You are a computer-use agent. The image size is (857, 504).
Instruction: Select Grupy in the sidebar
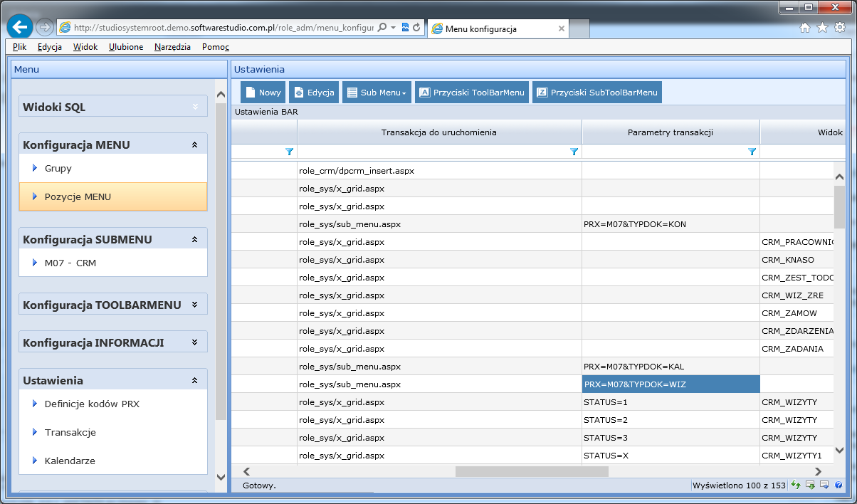coord(113,169)
